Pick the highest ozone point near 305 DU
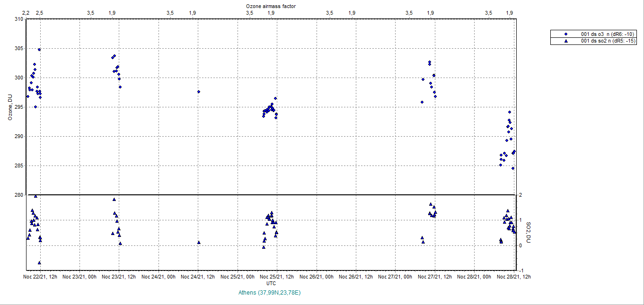 (x=39, y=50)
